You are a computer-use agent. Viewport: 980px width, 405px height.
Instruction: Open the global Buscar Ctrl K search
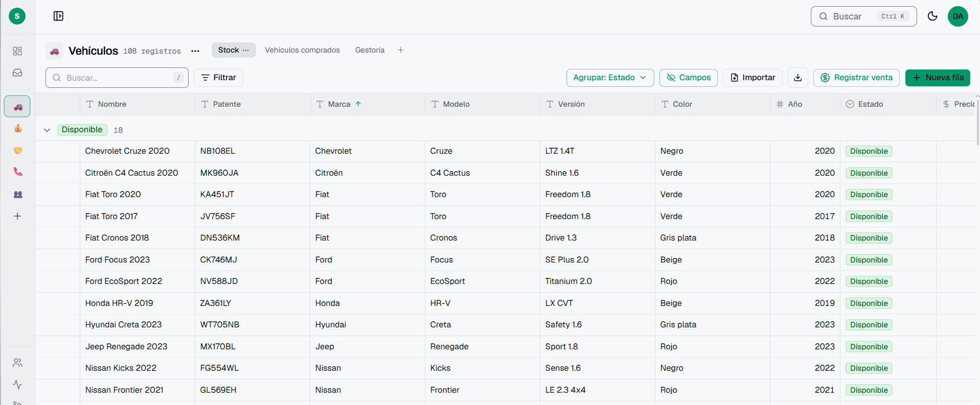coord(863,16)
